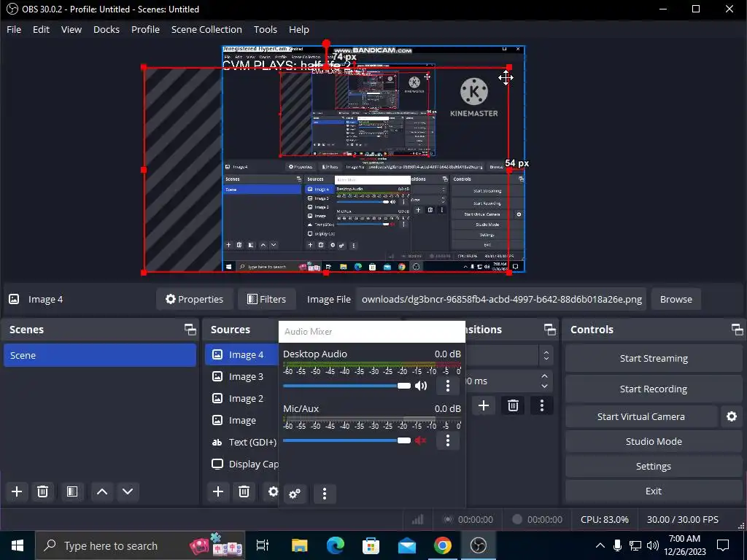
Task: Open Microsoft Edge from the taskbar
Action: point(336,545)
